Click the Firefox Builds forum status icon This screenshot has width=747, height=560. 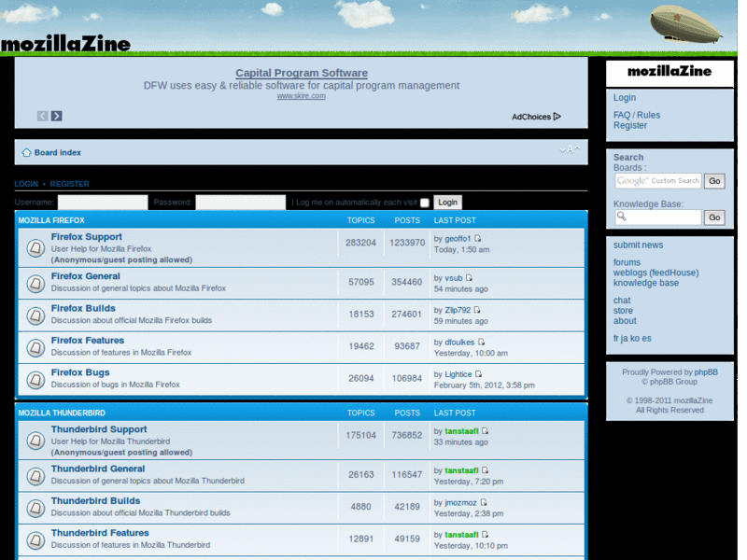(35, 315)
